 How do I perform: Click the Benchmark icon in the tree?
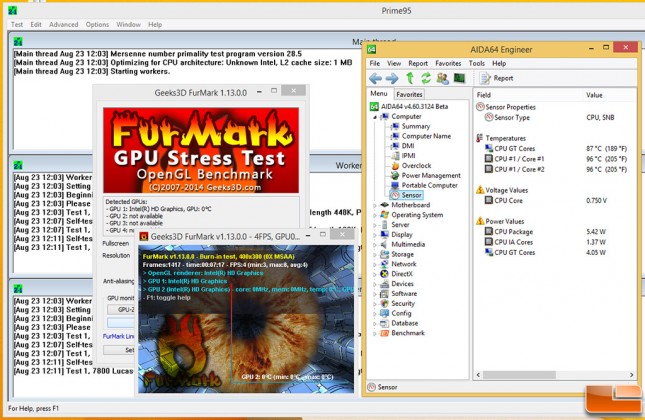coord(384,333)
